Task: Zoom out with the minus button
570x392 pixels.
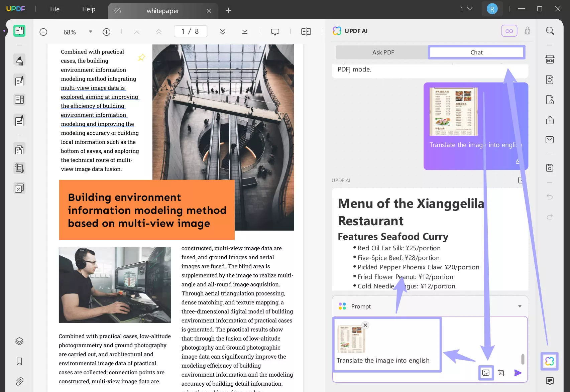Action: click(43, 32)
